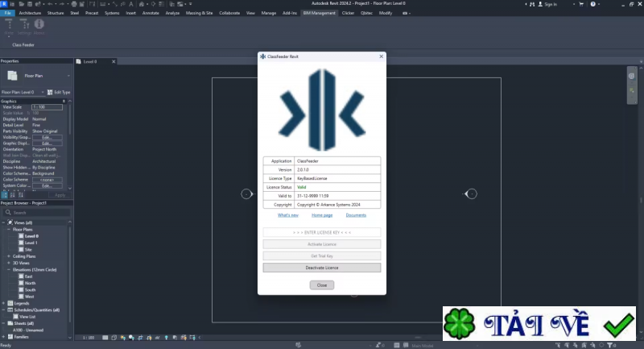Image resolution: width=644 pixels, height=349 pixels.
Task: Select the North elevation view
Action: (30, 283)
